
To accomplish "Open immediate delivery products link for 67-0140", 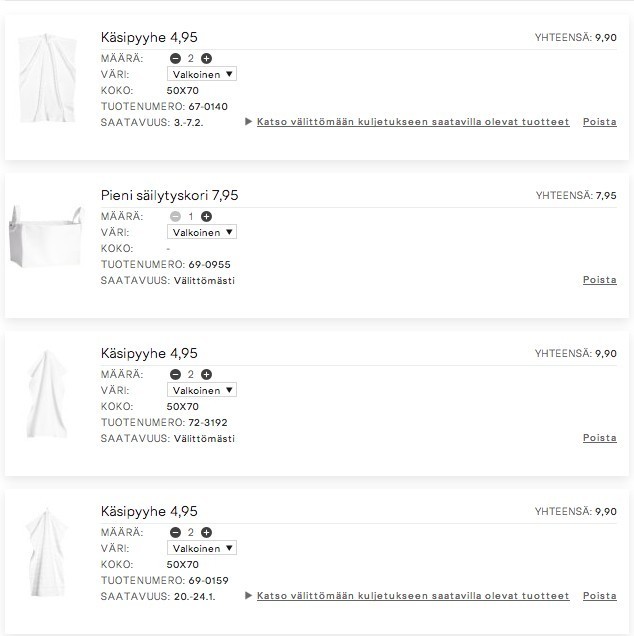I will (413, 122).
